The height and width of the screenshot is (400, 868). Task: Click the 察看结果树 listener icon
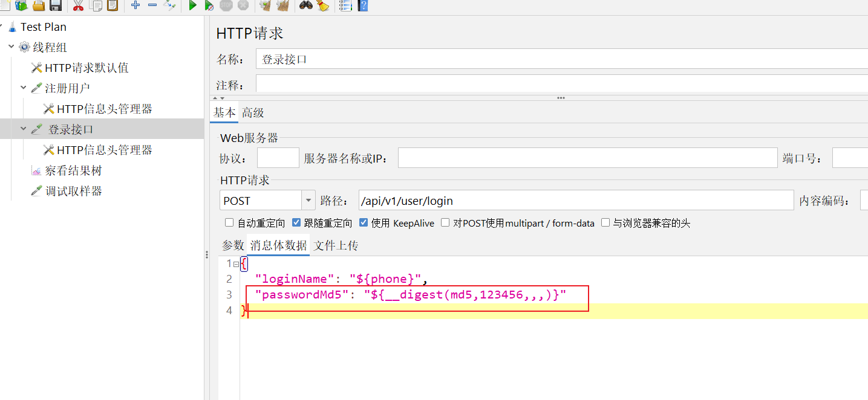(x=36, y=171)
